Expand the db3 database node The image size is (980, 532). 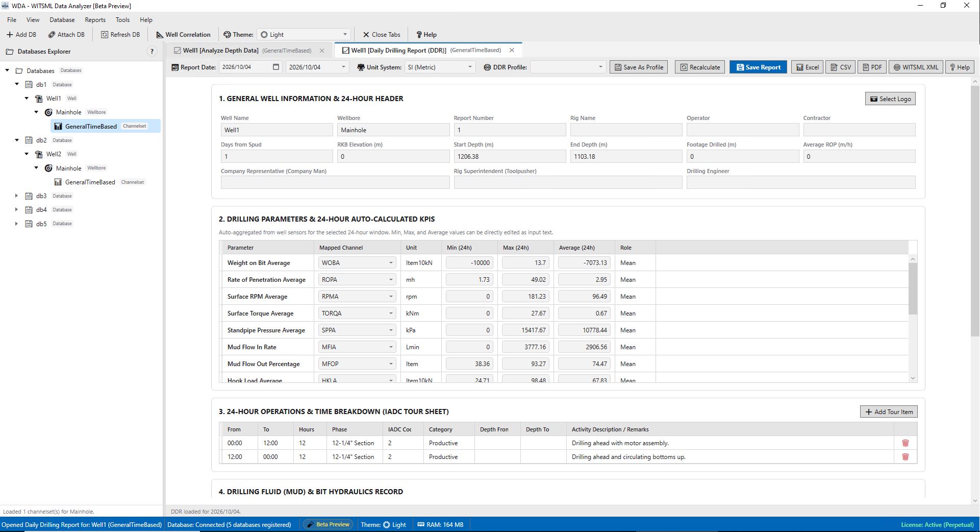[x=16, y=196]
